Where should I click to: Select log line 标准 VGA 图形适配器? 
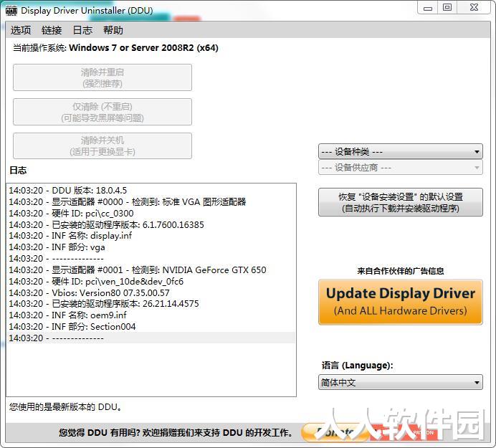[151, 202]
